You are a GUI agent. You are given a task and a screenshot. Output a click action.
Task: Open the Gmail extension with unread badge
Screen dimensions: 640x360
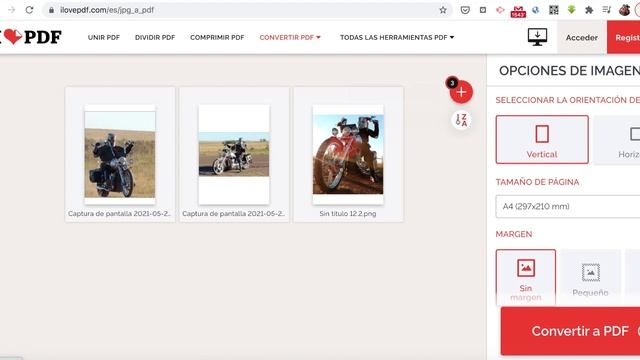pos(518,11)
